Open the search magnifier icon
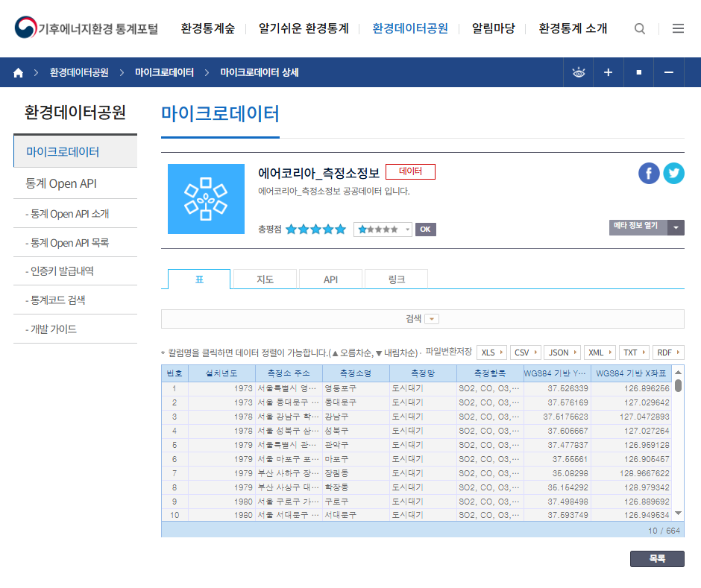This screenshot has height=588, width=701. [640, 28]
